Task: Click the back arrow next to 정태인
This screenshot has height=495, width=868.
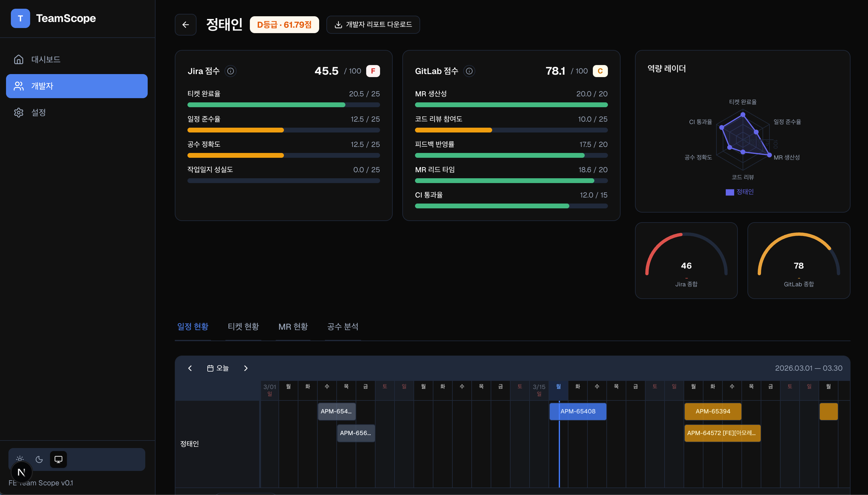Action: click(185, 24)
